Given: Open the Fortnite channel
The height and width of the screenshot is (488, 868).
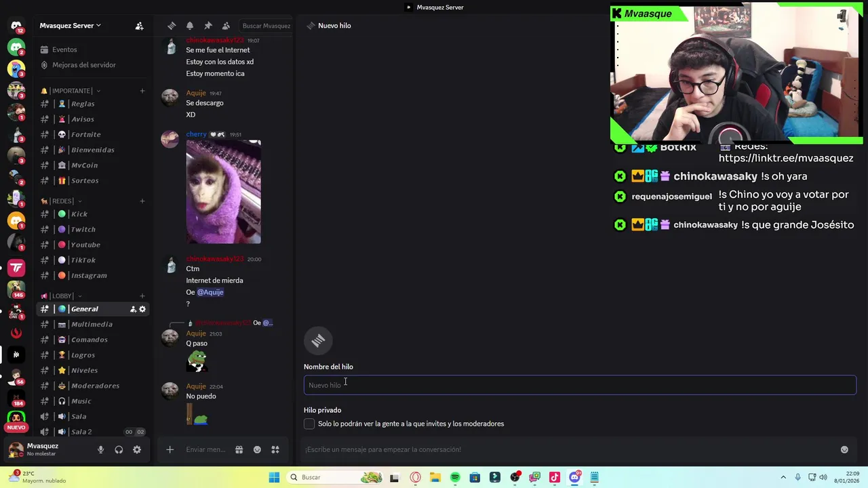Looking at the screenshot, I should 93,135.
